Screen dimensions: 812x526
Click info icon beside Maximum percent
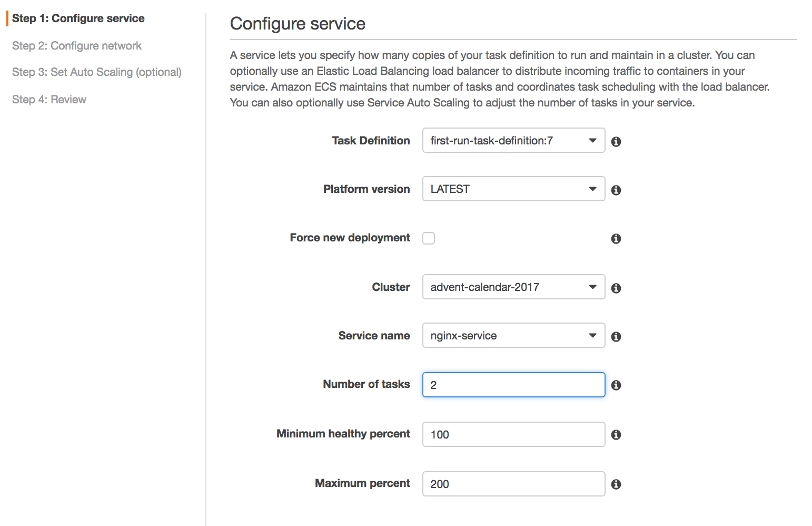[616, 484]
